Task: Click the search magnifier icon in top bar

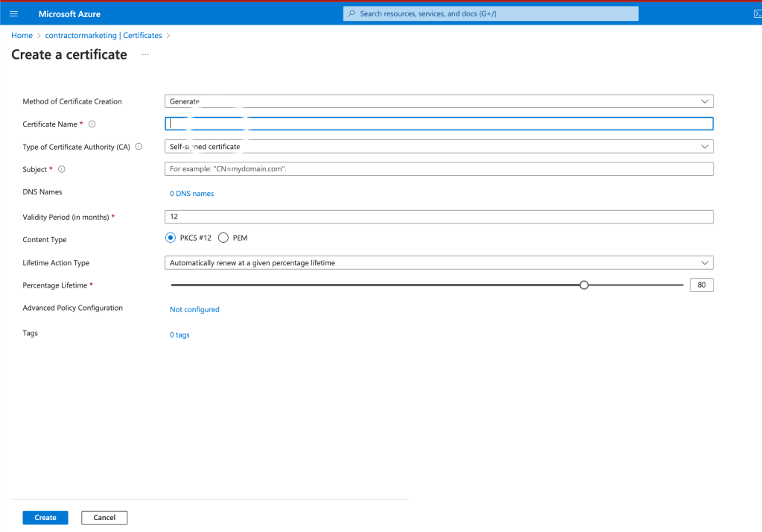Action: pos(352,13)
